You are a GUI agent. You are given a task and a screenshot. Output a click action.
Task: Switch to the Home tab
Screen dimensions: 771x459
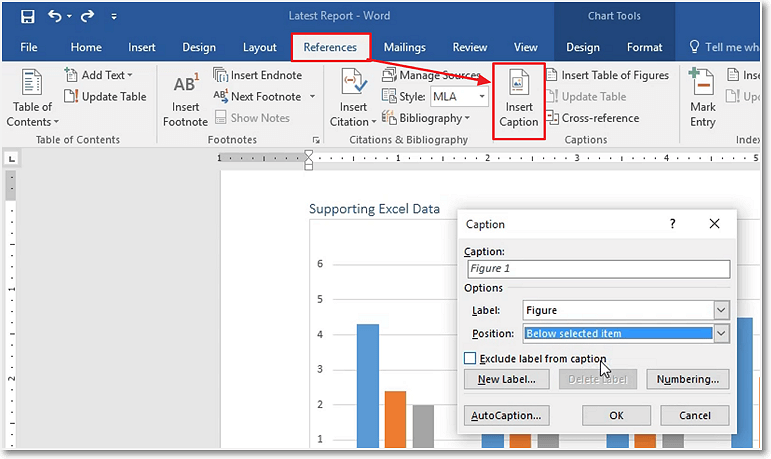click(x=86, y=47)
